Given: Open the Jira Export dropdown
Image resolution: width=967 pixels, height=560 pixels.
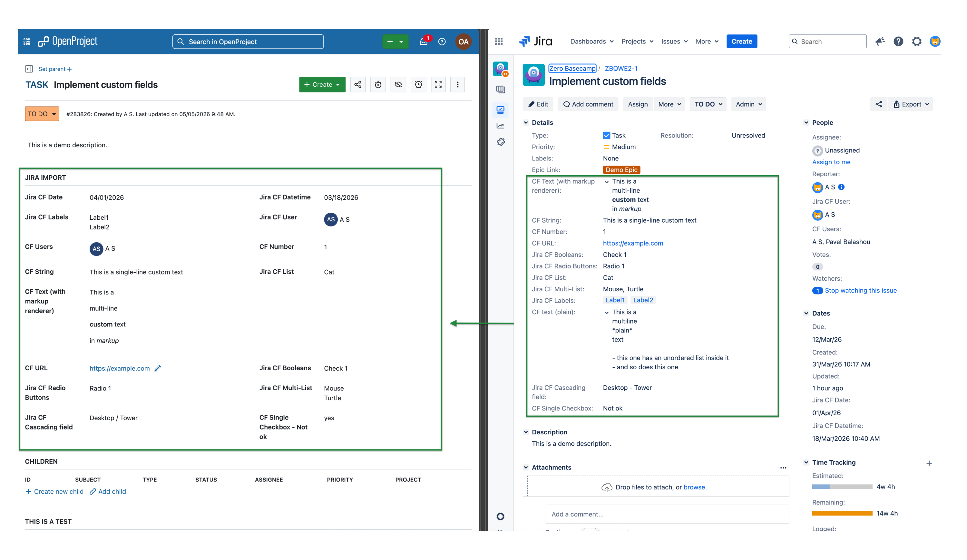Looking at the screenshot, I should 911,104.
